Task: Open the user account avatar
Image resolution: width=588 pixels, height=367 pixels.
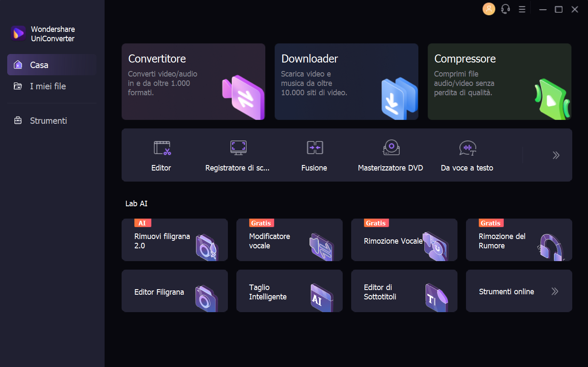Action: (489, 9)
